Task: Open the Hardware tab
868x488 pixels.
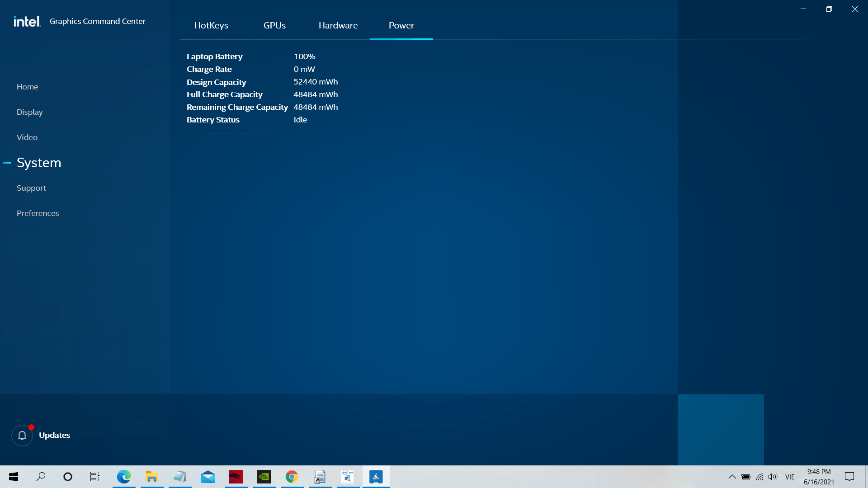Action: (338, 25)
